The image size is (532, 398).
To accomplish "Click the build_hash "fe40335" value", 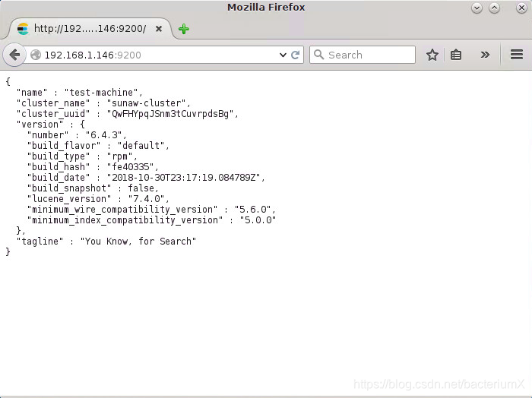I will point(130,167).
